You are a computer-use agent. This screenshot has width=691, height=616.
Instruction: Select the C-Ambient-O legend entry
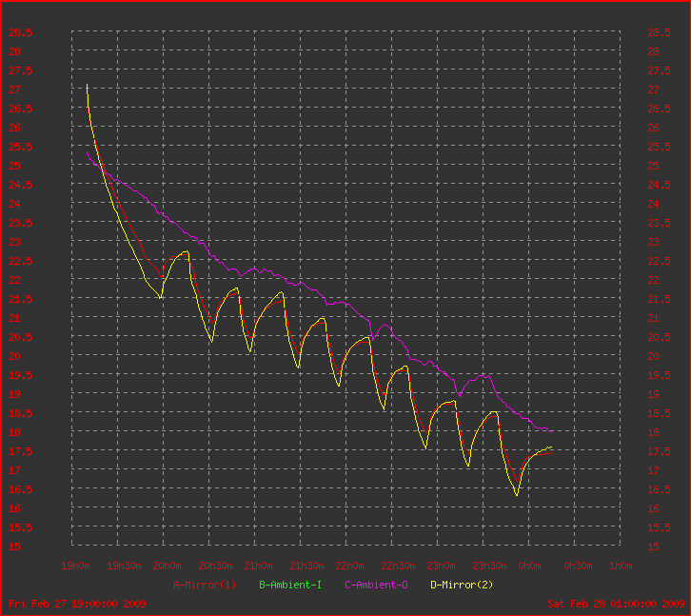click(x=376, y=585)
